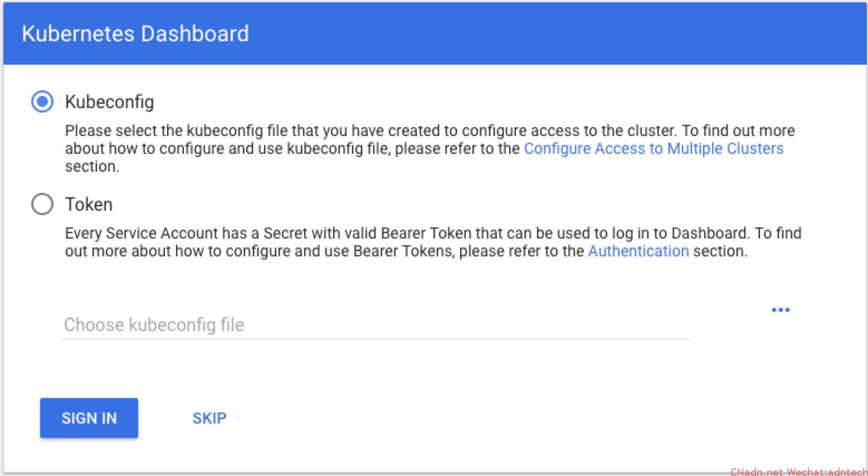868x476 pixels.
Task: Choose authentication by clicking Token label
Action: 89,205
